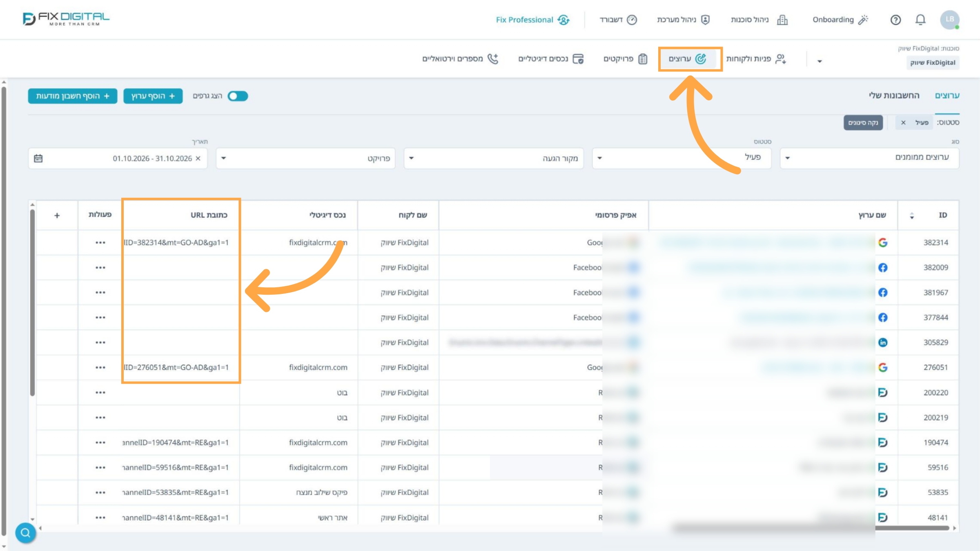Screen dimensions: 980x551
Task: Toggle the הצג גרפים switch
Action: click(238, 96)
